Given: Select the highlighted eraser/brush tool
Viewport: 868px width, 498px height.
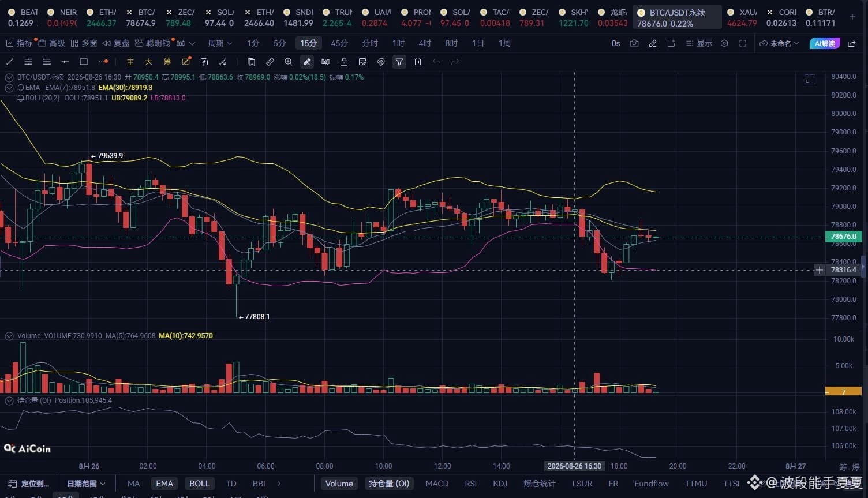Looking at the screenshot, I should coord(307,62).
